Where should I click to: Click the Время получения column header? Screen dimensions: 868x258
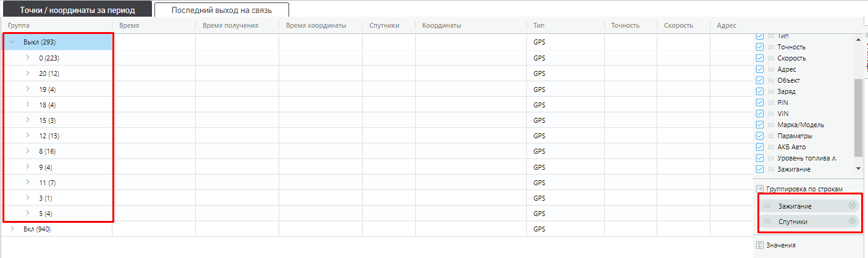pos(230,26)
